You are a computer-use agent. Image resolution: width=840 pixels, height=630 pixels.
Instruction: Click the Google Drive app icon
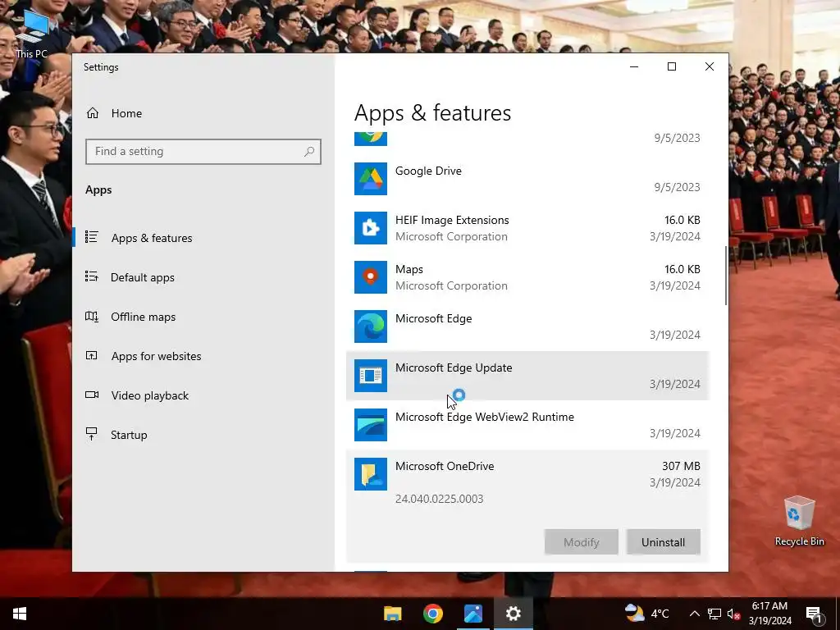click(371, 179)
